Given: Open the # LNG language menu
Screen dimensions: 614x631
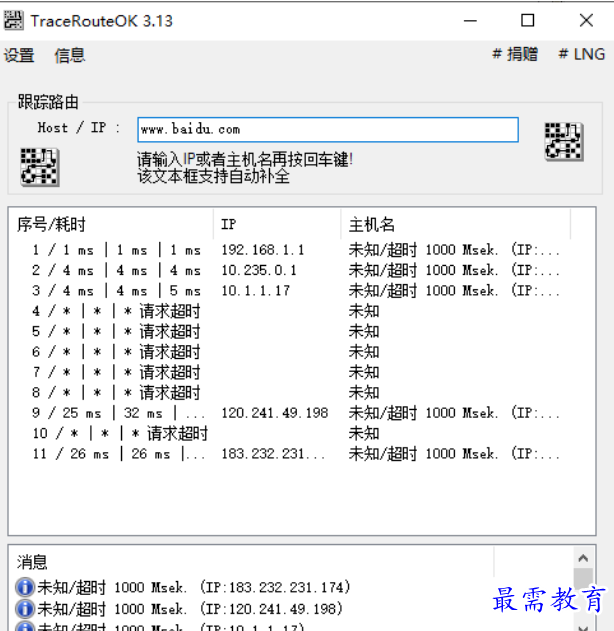Looking at the screenshot, I should [x=581, y=54].
